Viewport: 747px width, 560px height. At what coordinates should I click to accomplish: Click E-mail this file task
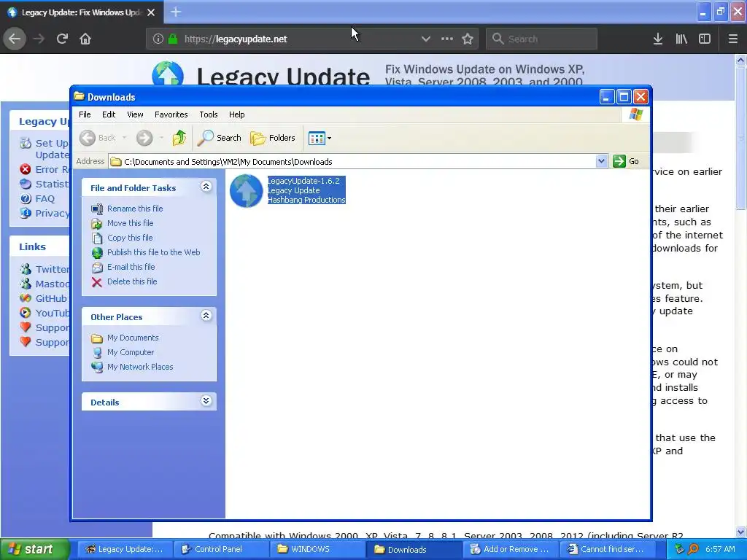point(131,267)
